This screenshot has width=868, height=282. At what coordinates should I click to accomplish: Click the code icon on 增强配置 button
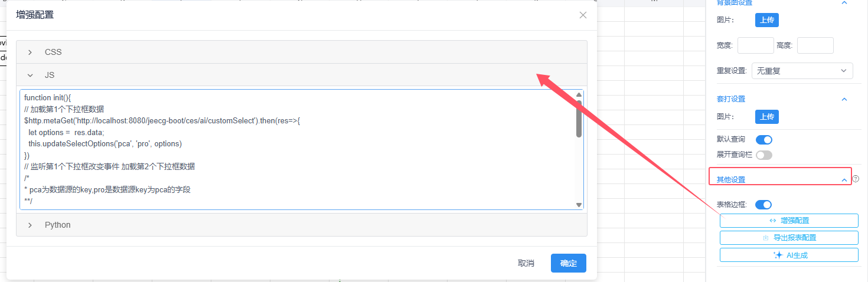click(772, 221)
